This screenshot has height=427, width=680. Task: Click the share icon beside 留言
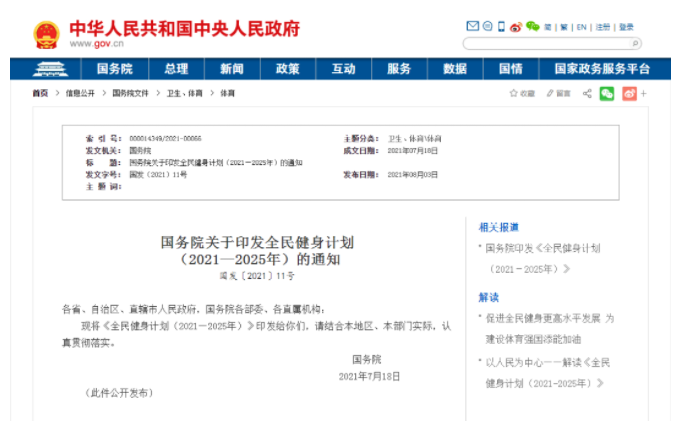click(586, 93)
